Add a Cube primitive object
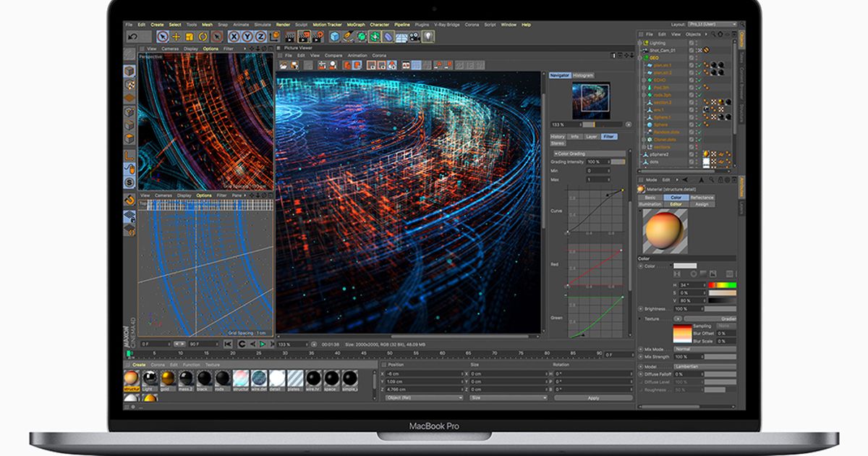The image size is (868, 456). (x=335, y=36)
